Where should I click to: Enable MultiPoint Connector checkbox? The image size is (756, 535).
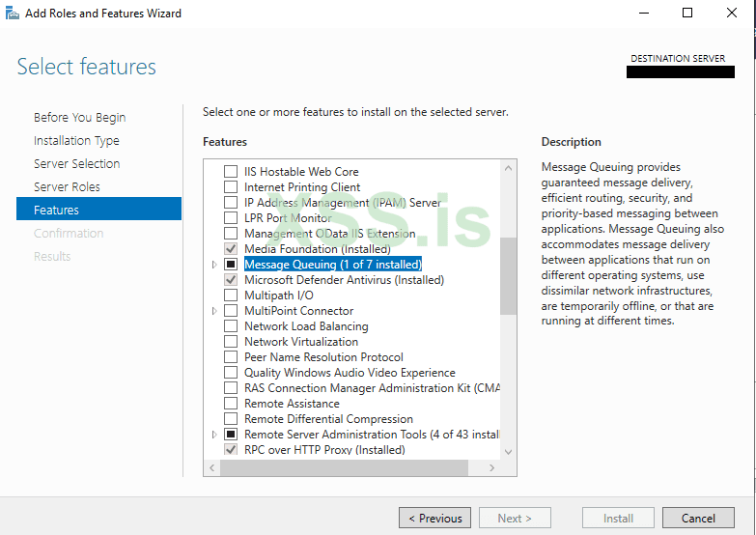231,311
